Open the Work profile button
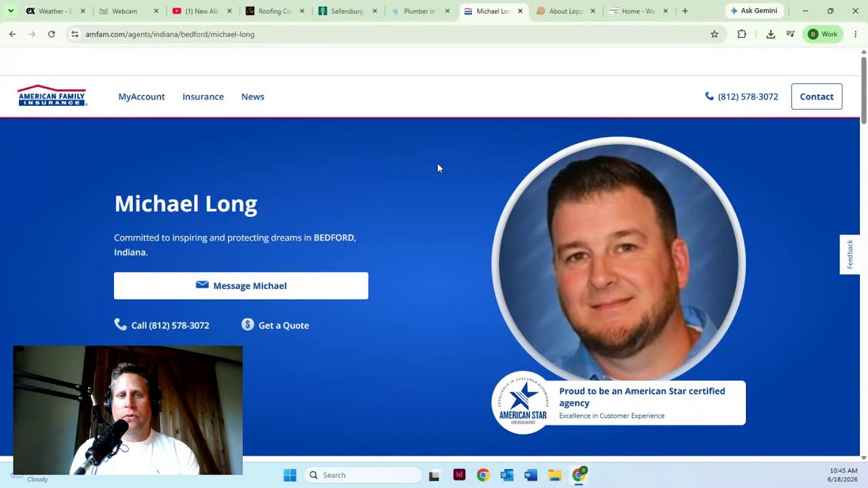Viewport: 868px width, 488px height. 823,34
